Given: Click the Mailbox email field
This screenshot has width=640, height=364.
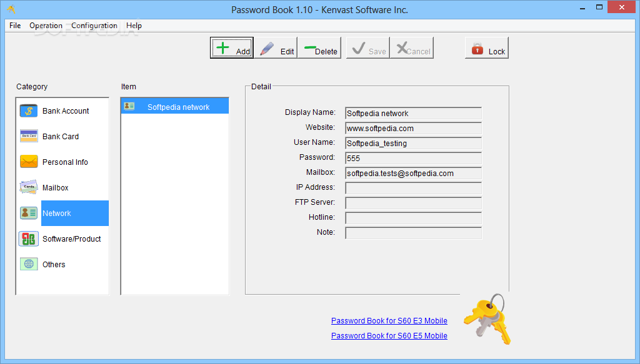Looking at the screenshot, I should click(x=414, y=173).
